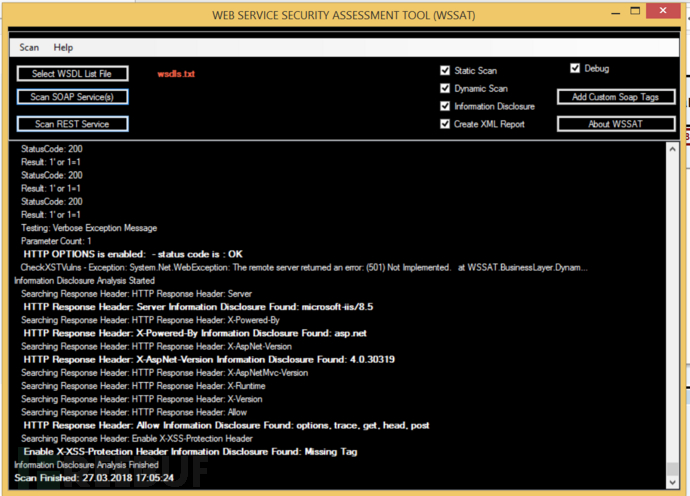
Task: Minimize the WSSAT window
Action: point(616,11)
